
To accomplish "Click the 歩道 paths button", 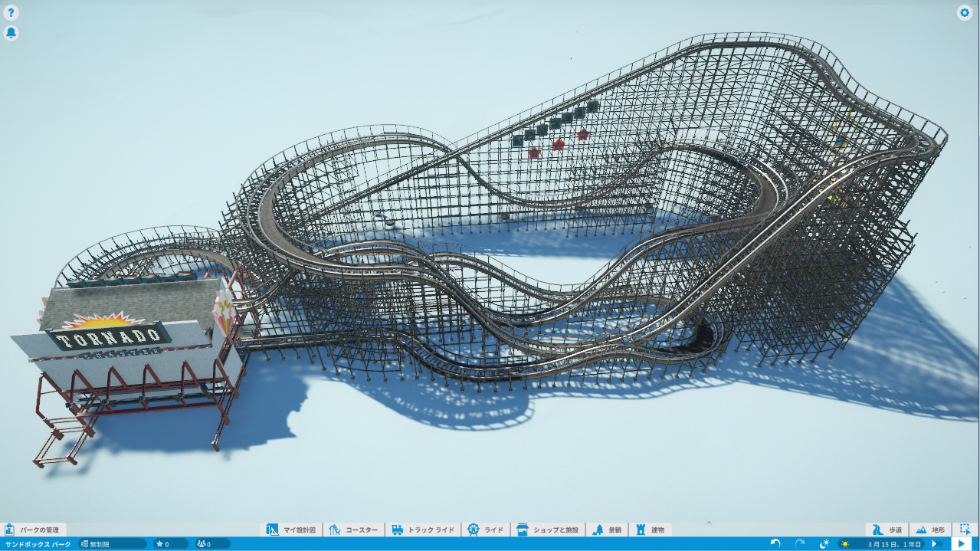I will coord(887,530).
